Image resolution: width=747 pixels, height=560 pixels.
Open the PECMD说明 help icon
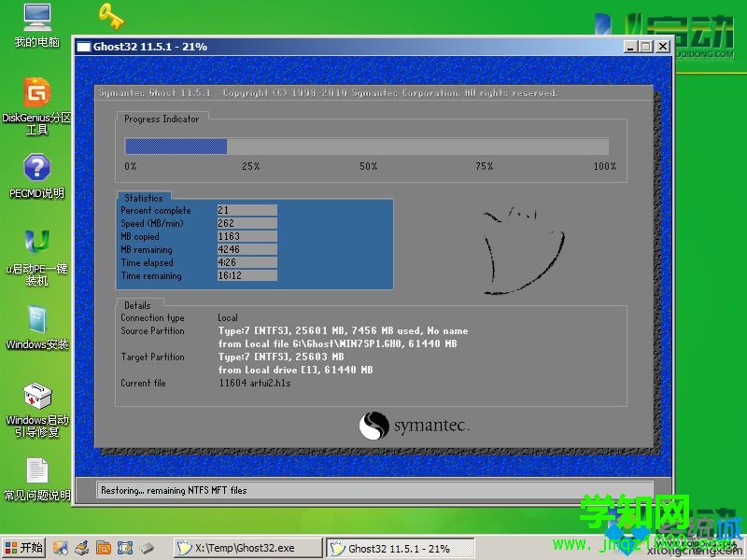tap(36, 175)
